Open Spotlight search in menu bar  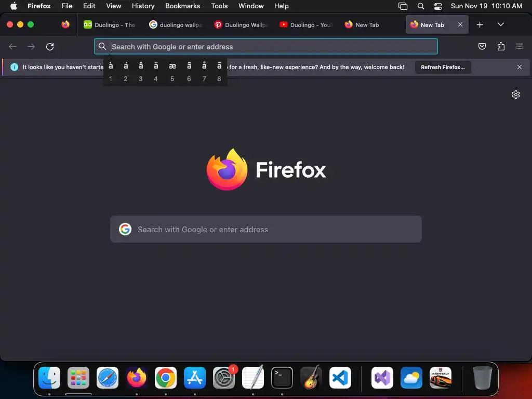(421, 6)
